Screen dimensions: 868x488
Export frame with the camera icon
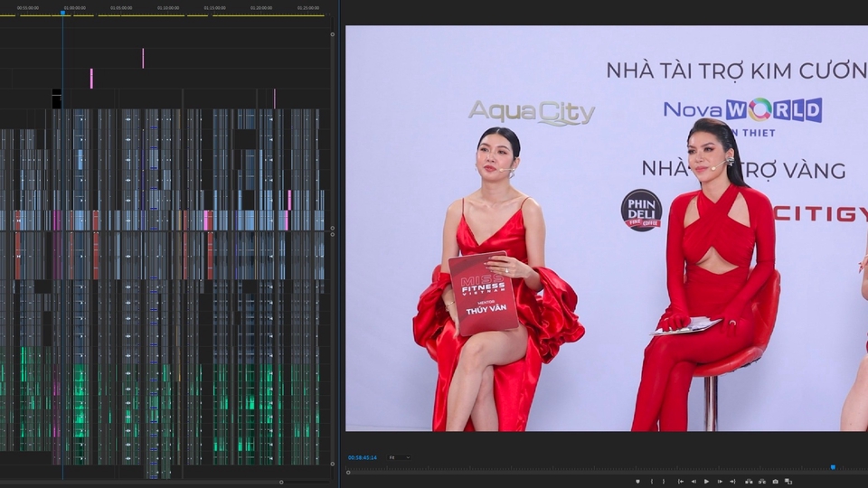(775, 481)
